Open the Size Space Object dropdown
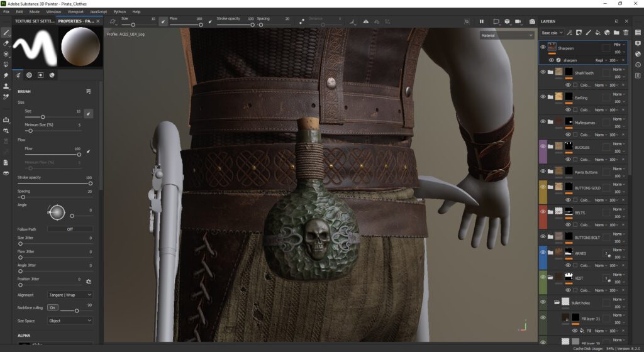The height and width of the screenshot is (352, 644). [70, 321]
